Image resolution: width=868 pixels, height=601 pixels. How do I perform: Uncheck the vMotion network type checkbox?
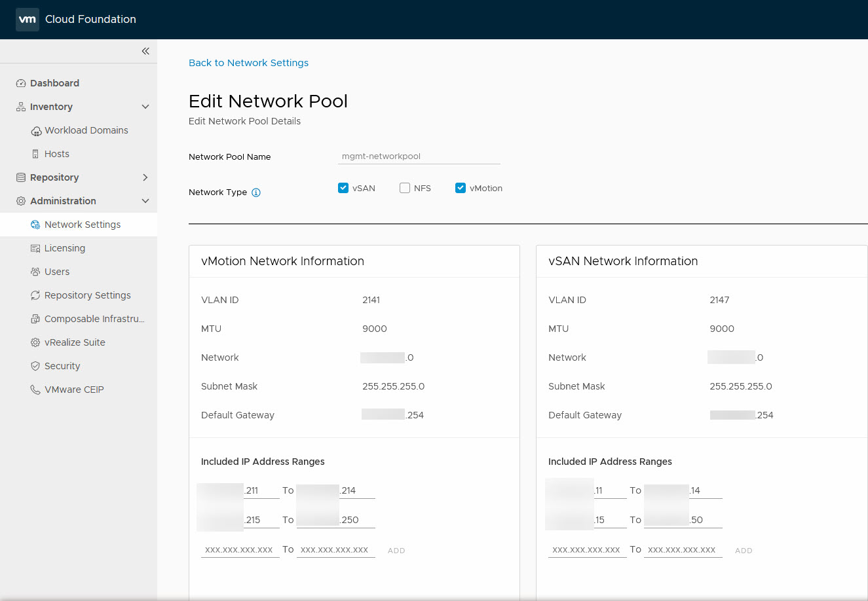pyautogui.click(x=461, y=188)
